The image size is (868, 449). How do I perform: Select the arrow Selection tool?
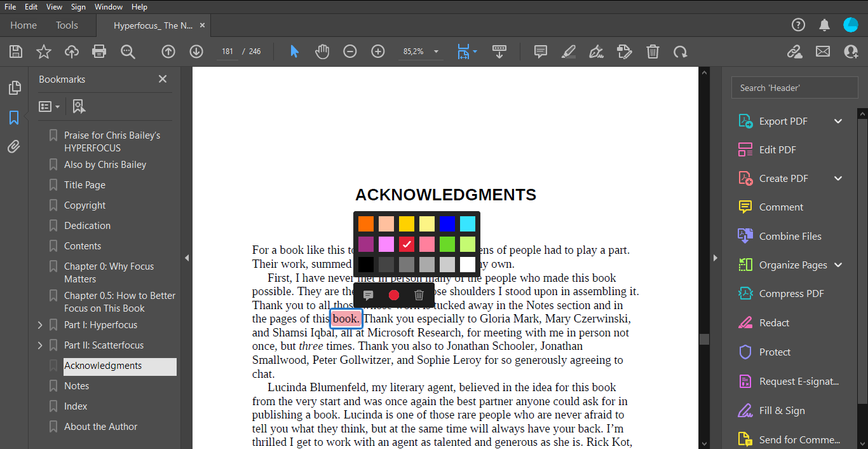[294, 52]
